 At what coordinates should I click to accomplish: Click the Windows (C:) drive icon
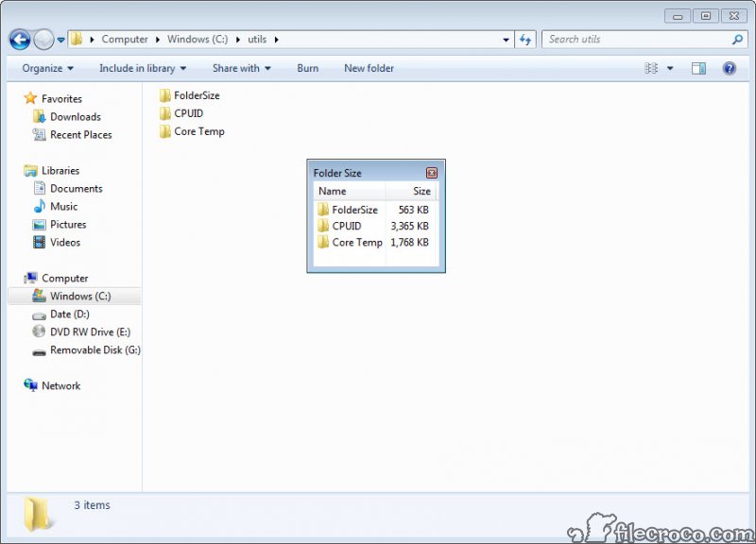39,296
